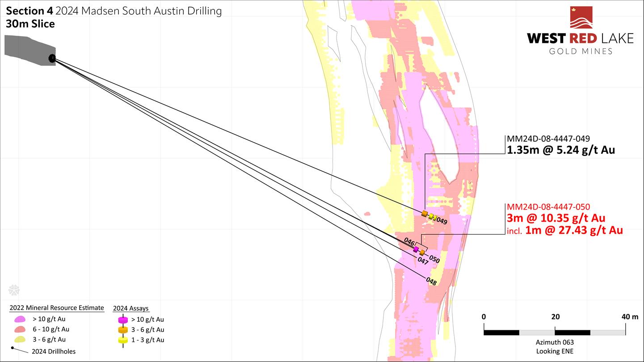Click the pink >10 g/t resource swatch
Screen dimensions: 644x362
click(20, 319)
